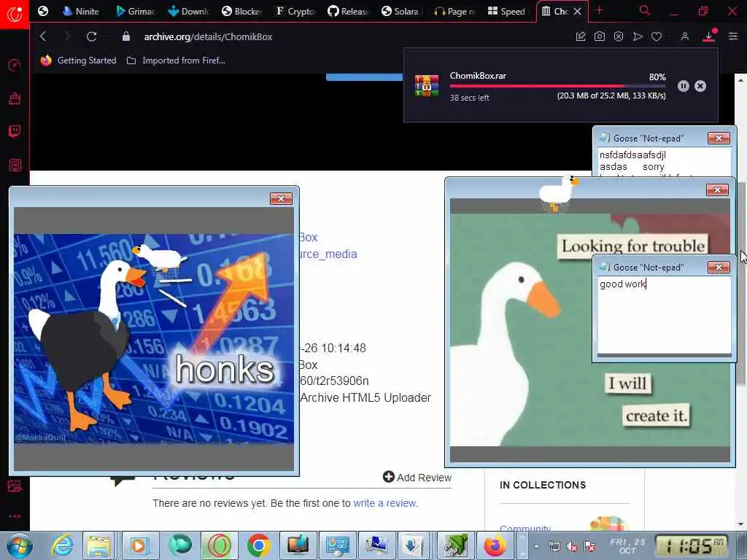Image resolution: width=747 pixels, height=560 pixels.
Task: Click the ChomikBox.rar download progress bar
Action: [557, 86]
